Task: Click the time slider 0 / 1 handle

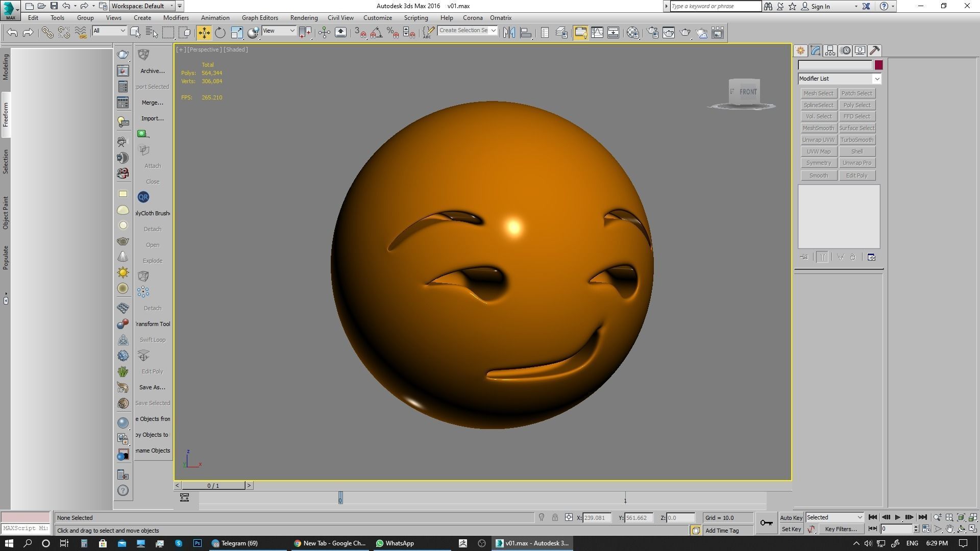Action: (213, 486)
